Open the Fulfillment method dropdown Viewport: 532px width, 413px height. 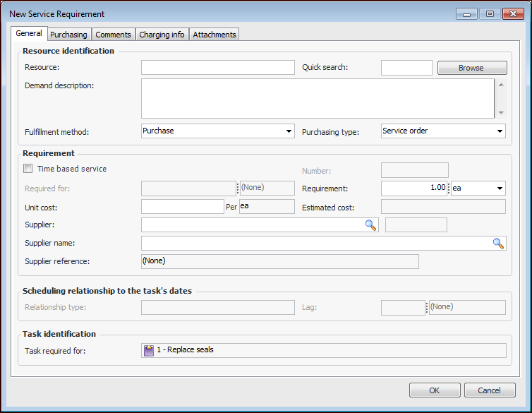coord(289,131)
